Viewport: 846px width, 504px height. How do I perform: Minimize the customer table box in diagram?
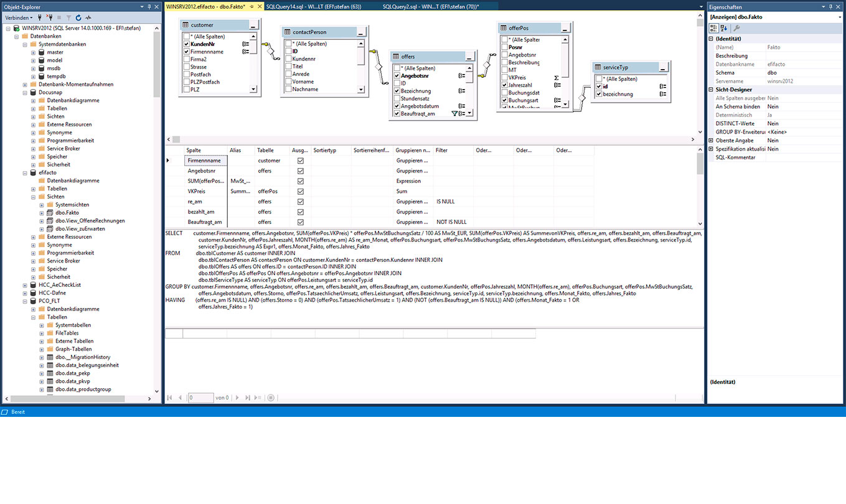pos(253,26)
